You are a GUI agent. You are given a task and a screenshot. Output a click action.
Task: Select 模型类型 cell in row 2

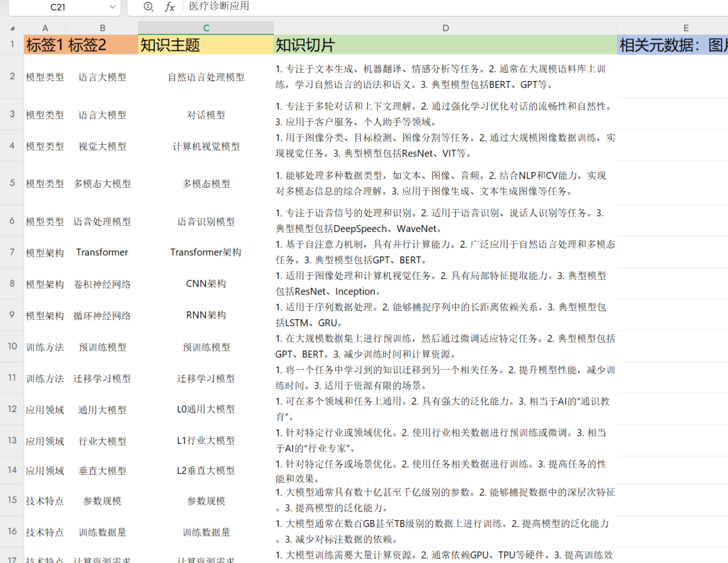[x=45, y=77]
